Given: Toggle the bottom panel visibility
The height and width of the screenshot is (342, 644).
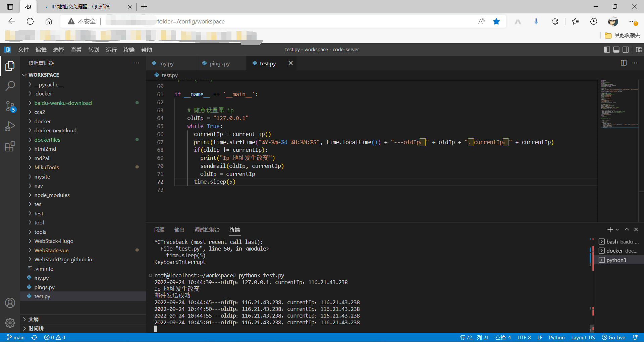Looking at the screenshot, I should (616, 50).
